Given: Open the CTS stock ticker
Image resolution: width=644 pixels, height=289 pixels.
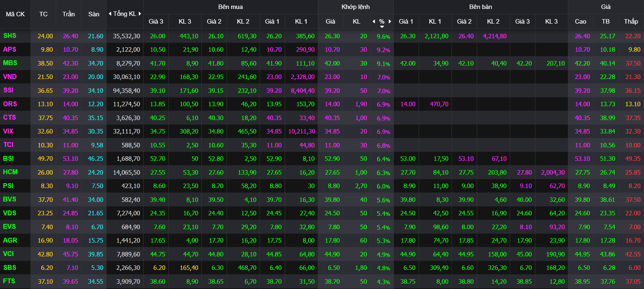Looking at the screenshot, I should [x=10, y=117].
